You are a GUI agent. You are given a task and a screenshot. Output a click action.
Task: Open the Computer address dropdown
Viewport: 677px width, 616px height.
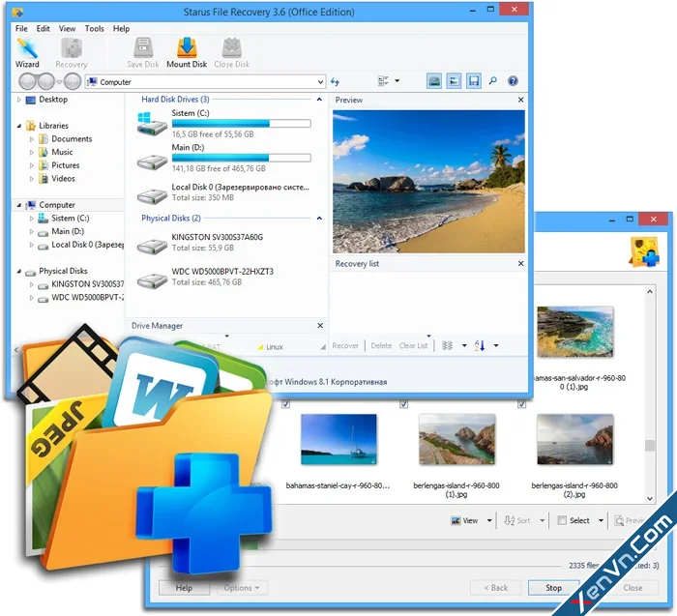320,82
